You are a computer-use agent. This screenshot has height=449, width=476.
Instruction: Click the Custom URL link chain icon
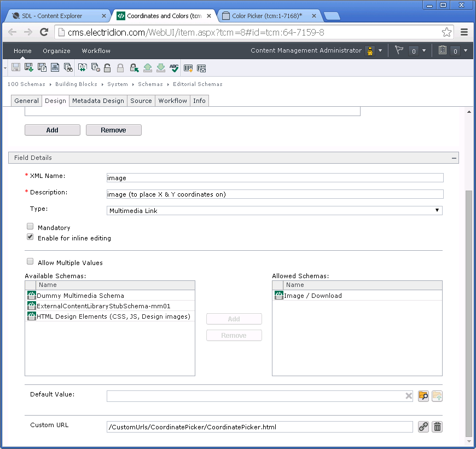423,427
